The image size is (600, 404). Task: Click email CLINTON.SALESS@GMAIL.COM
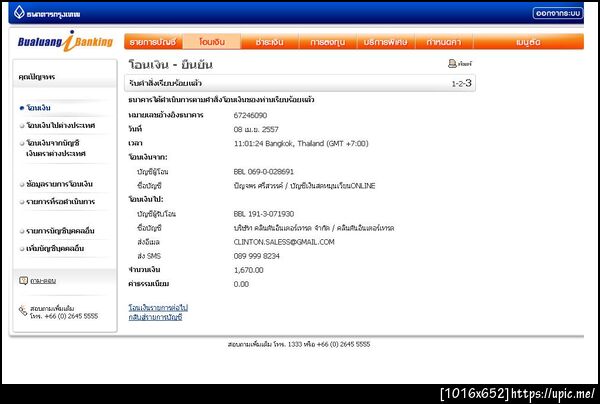284,242
